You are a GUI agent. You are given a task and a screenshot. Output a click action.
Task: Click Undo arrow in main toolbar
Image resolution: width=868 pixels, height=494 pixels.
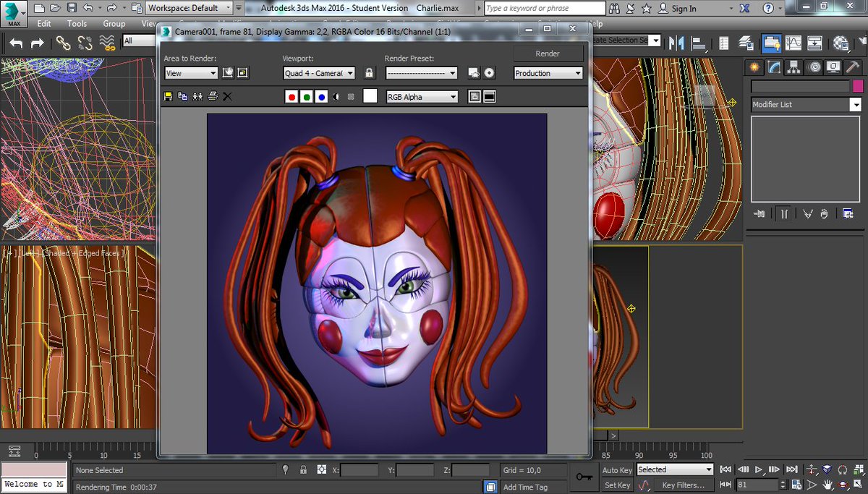pyautogui.click(x=16, y=43)
